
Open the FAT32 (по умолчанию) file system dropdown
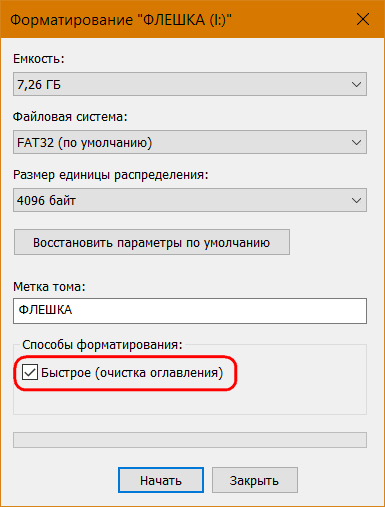(x=190, y=142)
